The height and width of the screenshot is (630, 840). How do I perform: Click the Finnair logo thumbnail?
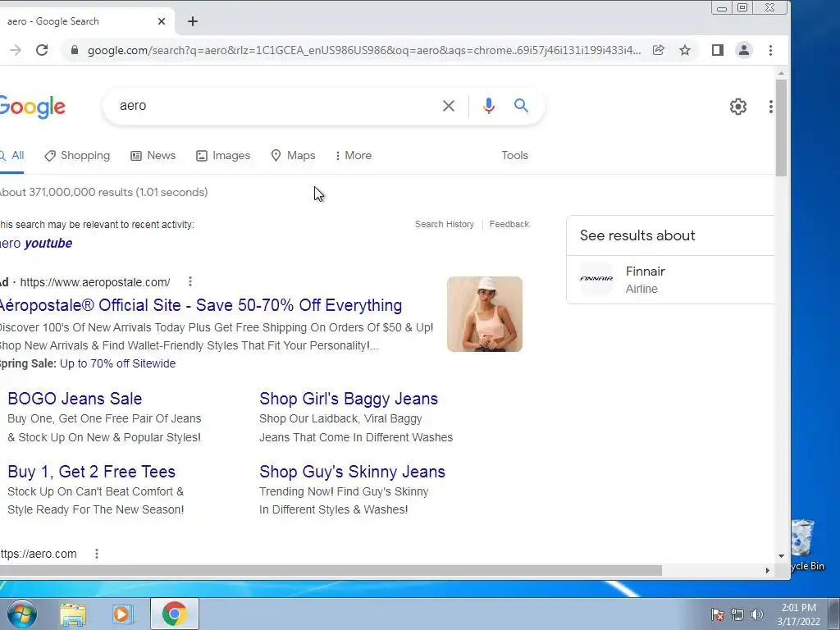596,279
